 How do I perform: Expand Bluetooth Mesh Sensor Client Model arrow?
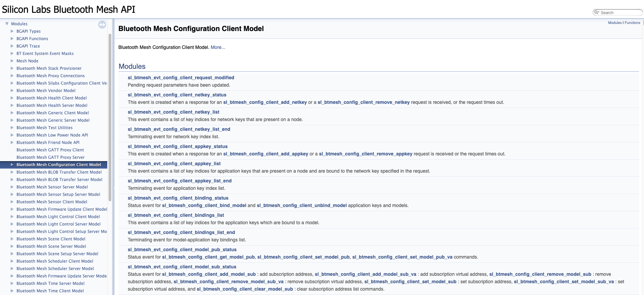click(12, 202)
